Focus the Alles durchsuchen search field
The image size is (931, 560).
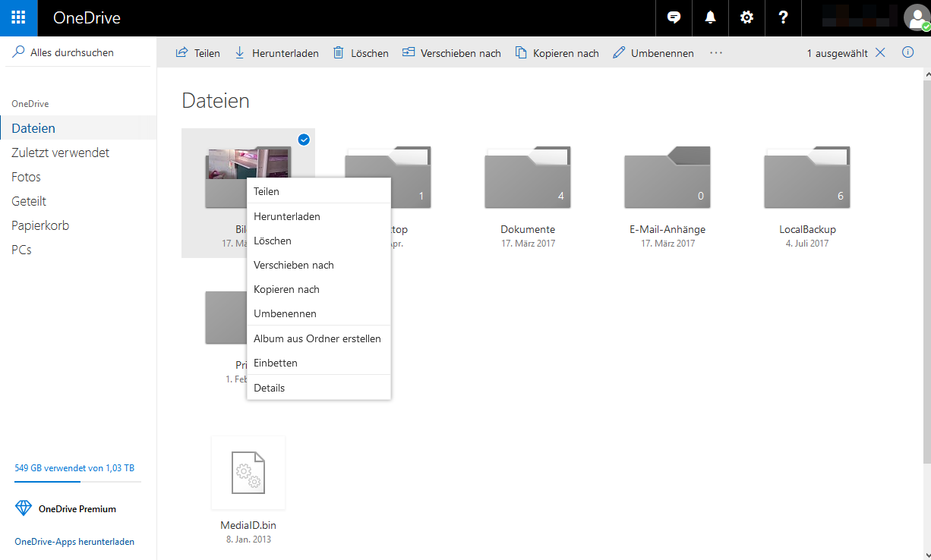tap(78, 52)
